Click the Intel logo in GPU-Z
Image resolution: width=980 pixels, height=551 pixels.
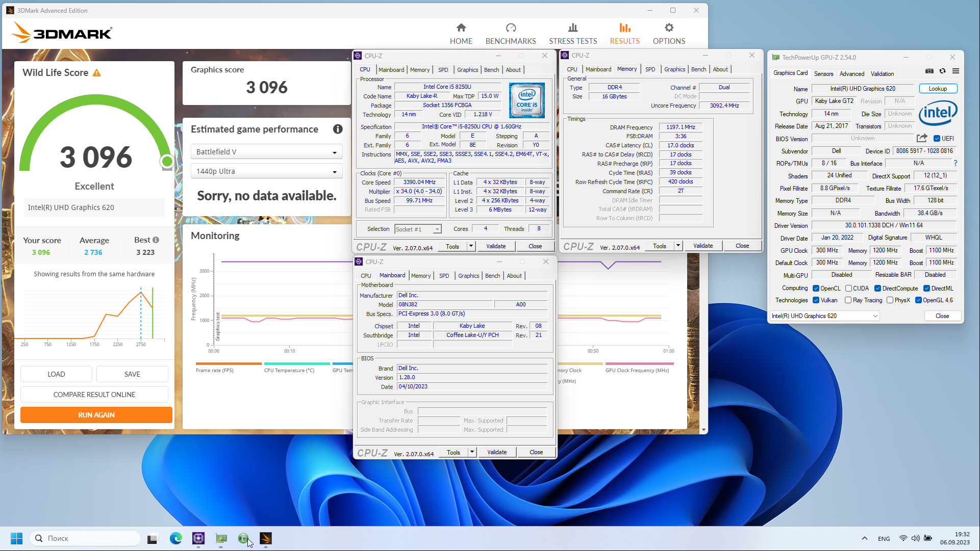coord(938,113)
